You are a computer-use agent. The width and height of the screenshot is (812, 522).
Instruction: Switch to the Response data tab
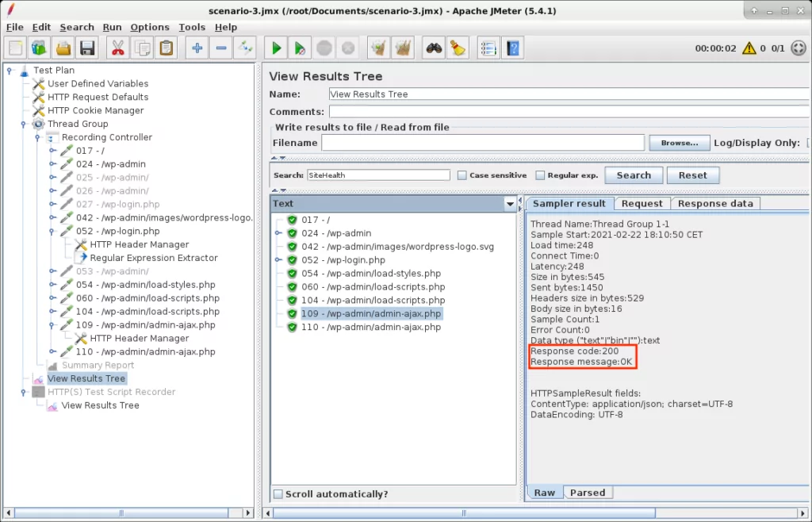click(x=714, y=203)
